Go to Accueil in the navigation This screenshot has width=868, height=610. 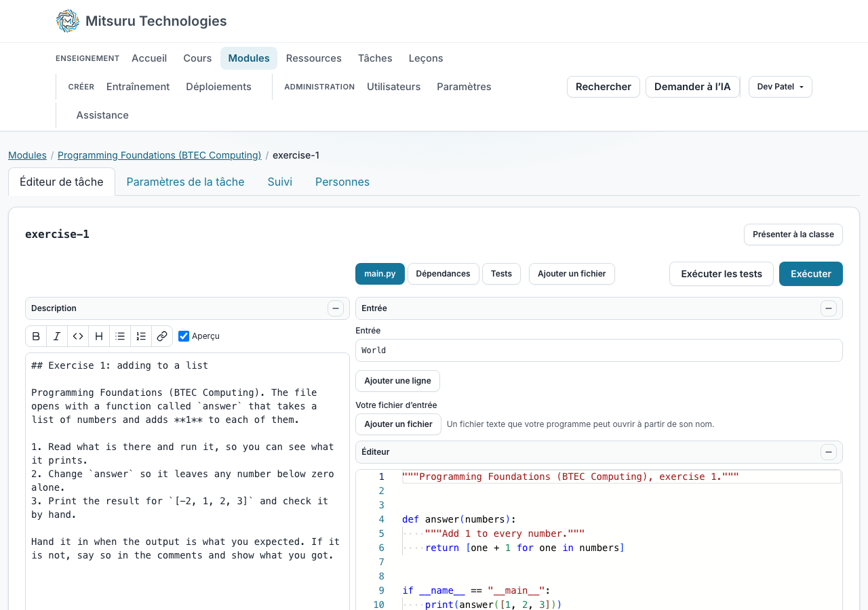tap(149, 58)
